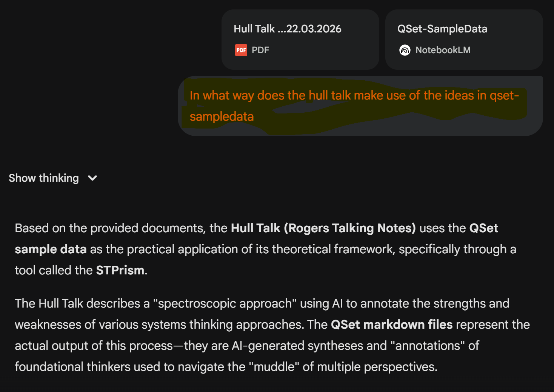Viewport: 554px width, 392px height.
Task: Click the quoted phrase spectroscopic approach
Action: point(225,303)
